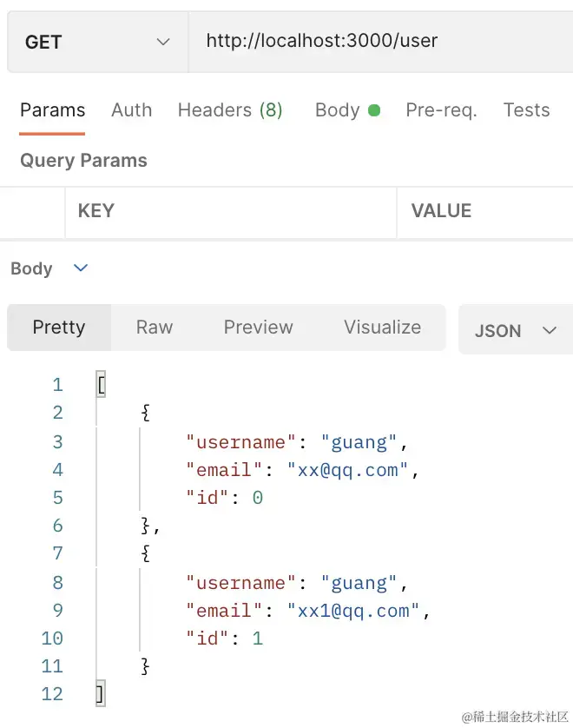Screen dimensions: 573x728
Task: Open the JSON format dropdown
Action: pos(516,331)
